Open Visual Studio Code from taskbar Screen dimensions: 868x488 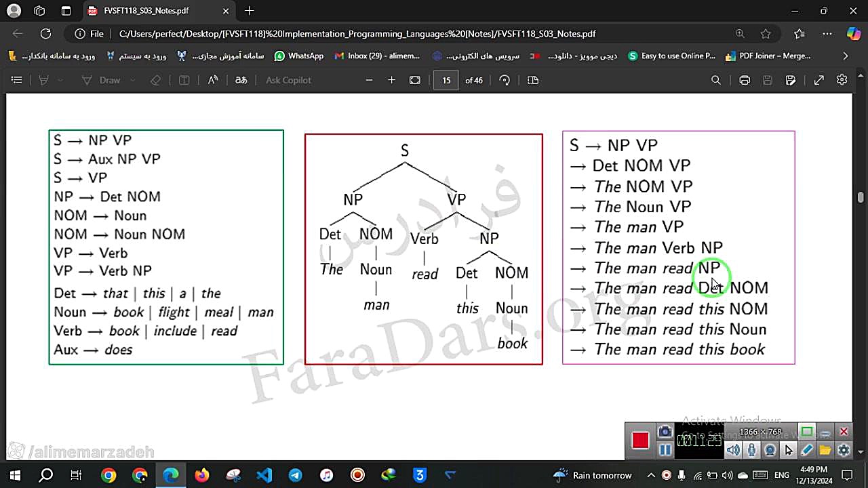coord(264,475)
